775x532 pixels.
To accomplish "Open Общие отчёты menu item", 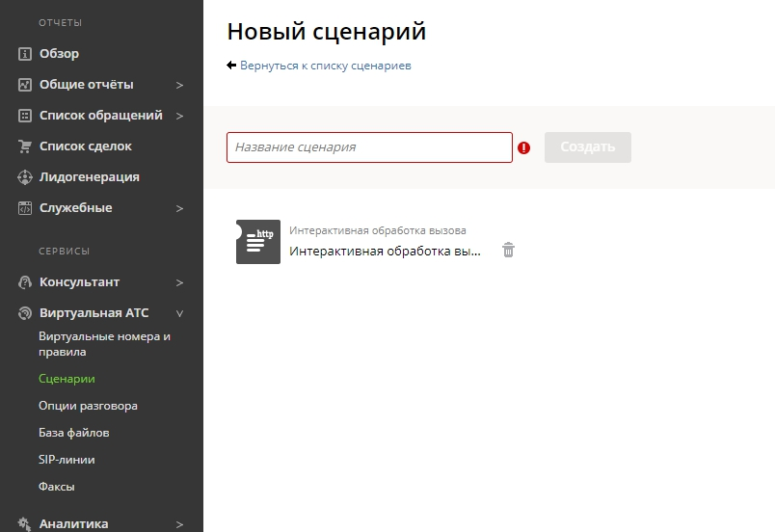I will tap(87, 85).
